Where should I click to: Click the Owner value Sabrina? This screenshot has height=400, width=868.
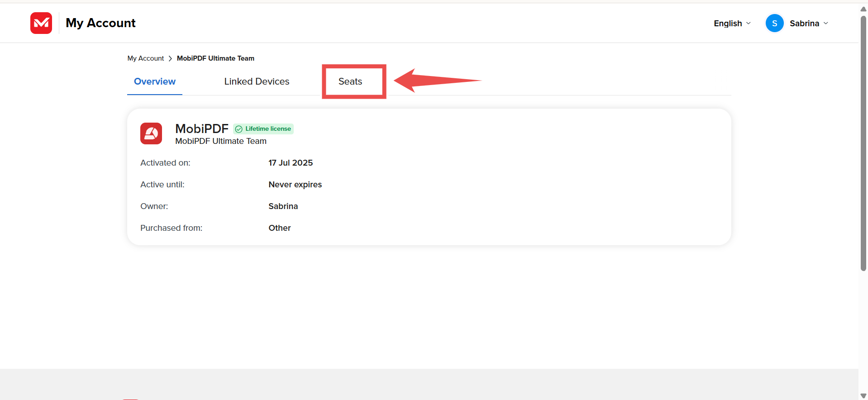[x=283, y=206]
